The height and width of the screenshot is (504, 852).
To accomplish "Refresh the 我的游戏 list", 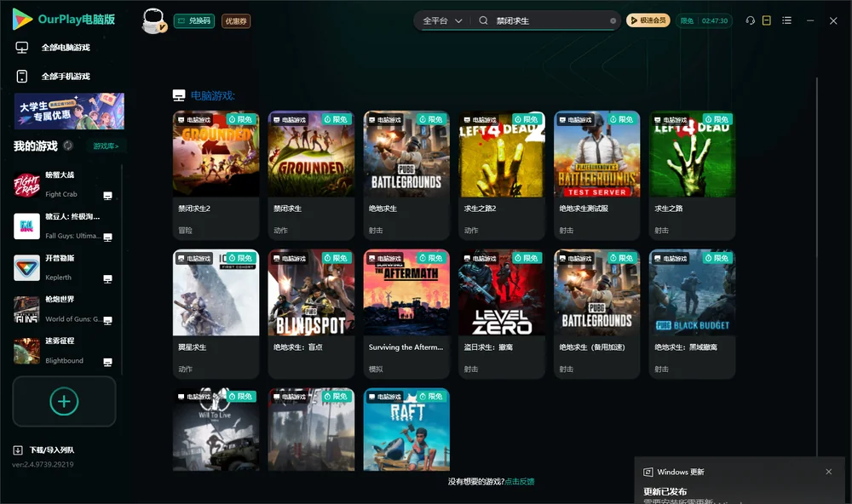I will 68,146.
